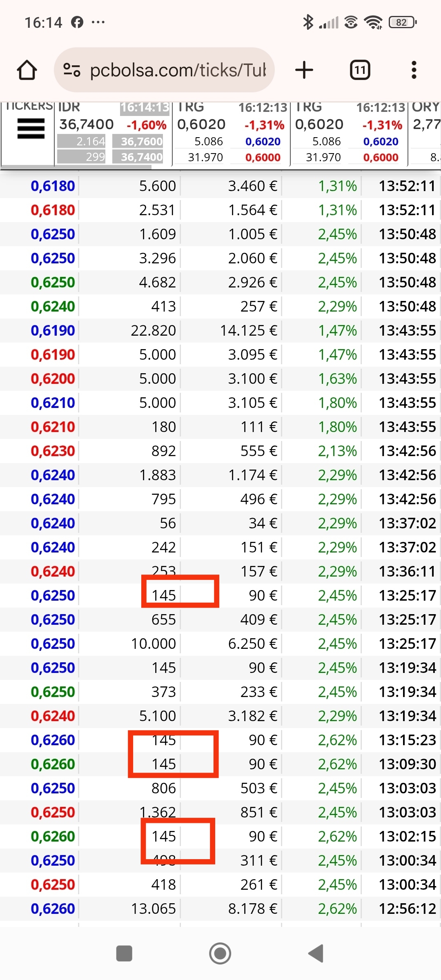Tap IDR price 36,7400
This screenshot has height=980, width=441.
pos(87,124)
